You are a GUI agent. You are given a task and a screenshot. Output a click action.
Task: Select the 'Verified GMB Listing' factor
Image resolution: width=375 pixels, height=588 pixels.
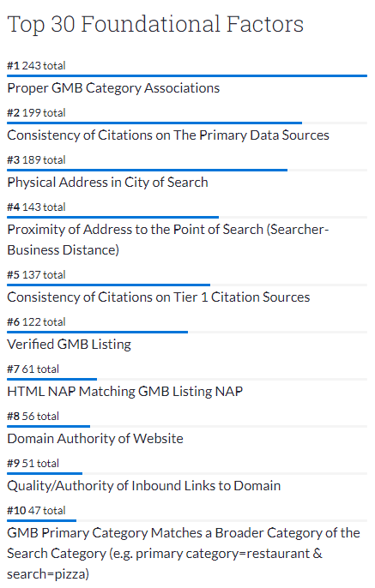69,345
